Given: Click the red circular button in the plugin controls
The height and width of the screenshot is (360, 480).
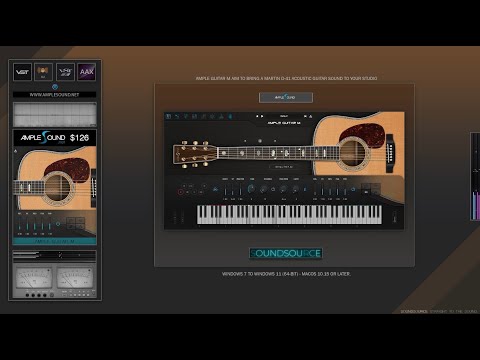Looking at the screenshot, I should point(180,192).
